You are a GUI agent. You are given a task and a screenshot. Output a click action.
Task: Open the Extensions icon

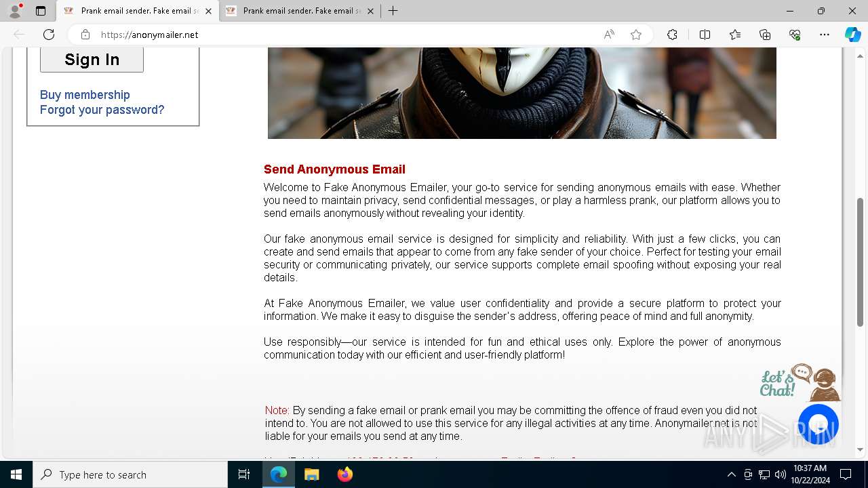[x=672, y=35]
